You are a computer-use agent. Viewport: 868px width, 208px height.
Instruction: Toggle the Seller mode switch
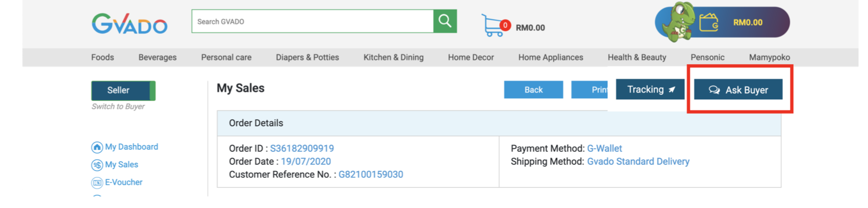click(123, 91)
